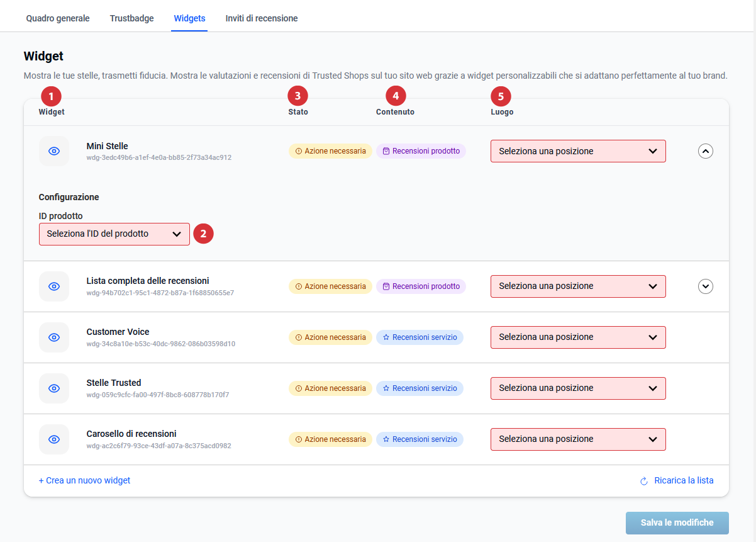Preview the Customer Voice widget eye icon

click(54, 337)
